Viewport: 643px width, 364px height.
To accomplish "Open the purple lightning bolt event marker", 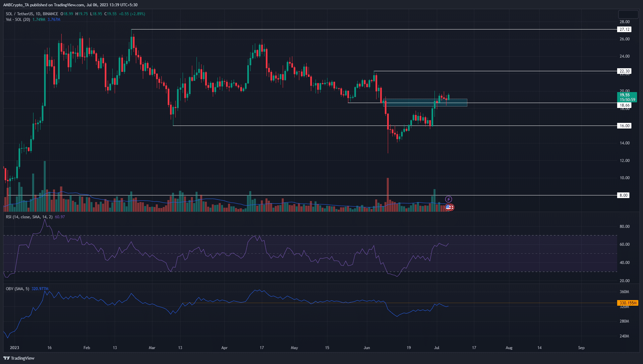I will [x=448, y=199].
